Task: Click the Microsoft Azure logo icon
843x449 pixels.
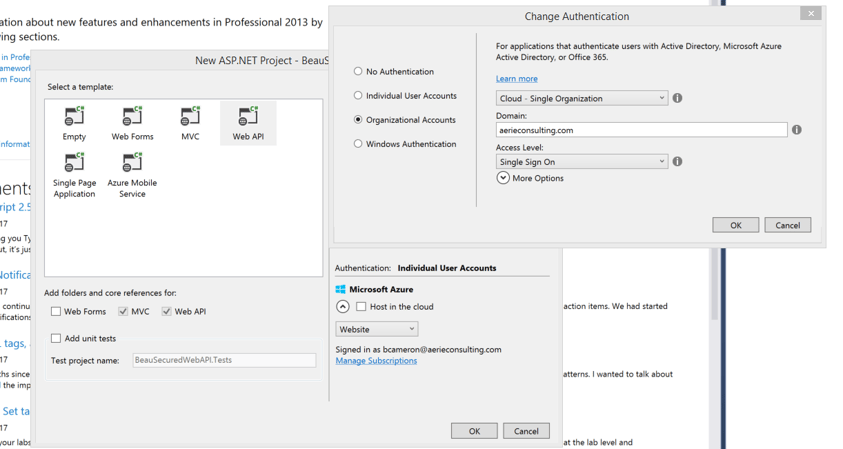Action: (340, 289)
